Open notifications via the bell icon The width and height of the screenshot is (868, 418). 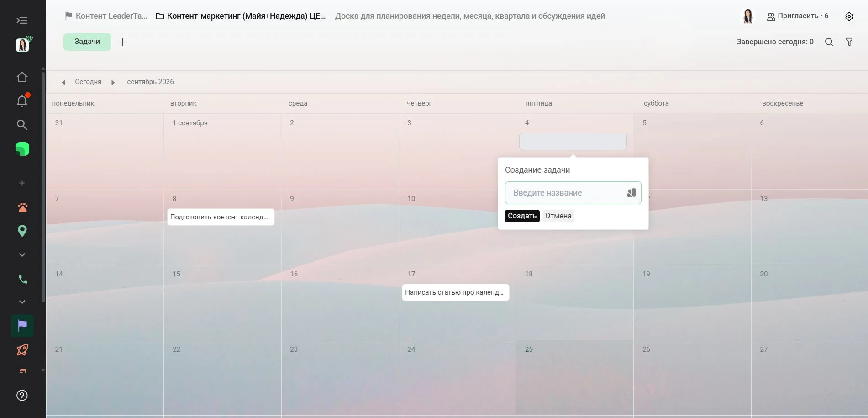(x=22, y=101)
